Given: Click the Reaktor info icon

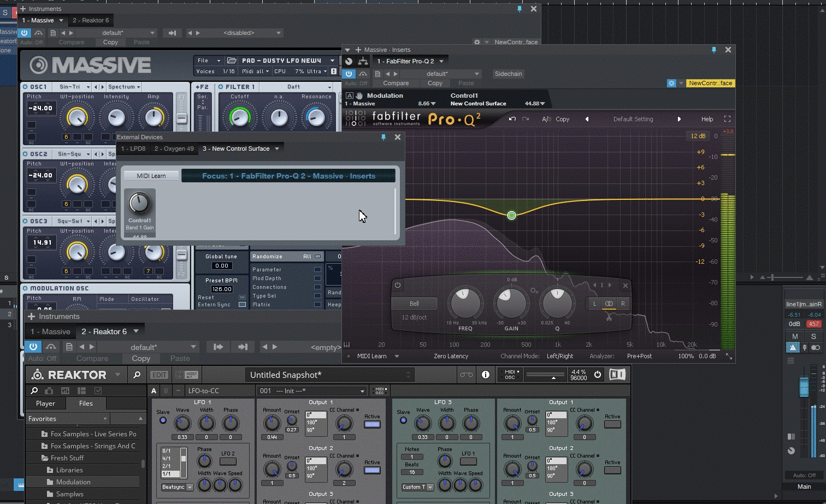Looking at the screenshot, I should tap(485, 375).
